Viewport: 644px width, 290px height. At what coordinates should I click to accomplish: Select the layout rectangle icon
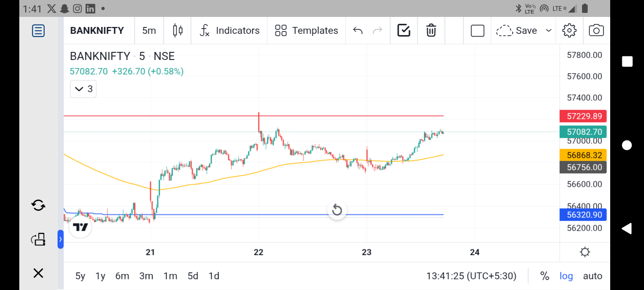(477, 31)
